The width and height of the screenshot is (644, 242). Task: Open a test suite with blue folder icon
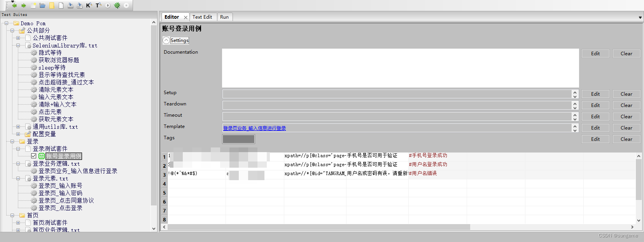(42, 5)
